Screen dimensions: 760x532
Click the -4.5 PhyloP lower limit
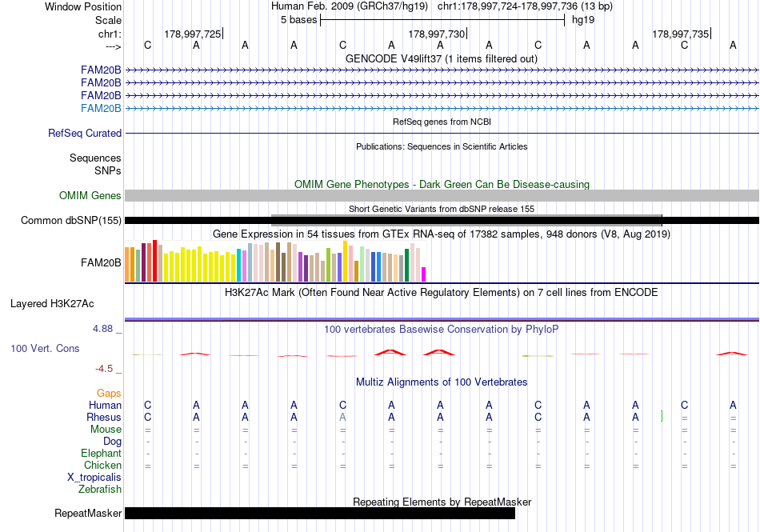[104, 369]
